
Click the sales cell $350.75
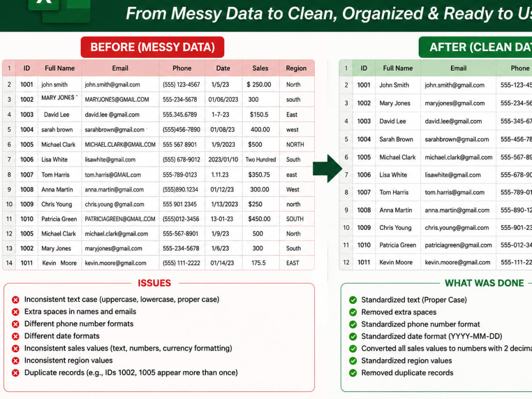[261, 174]
